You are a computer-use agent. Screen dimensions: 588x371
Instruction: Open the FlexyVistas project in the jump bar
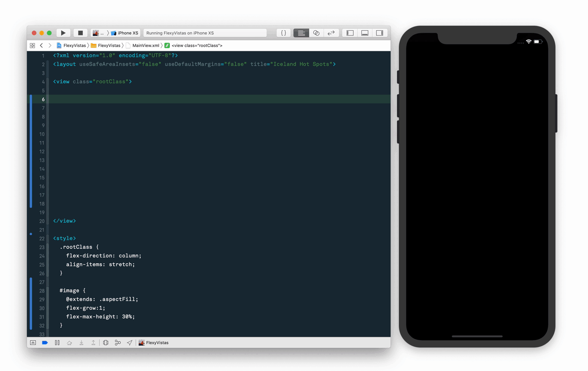tap(71, 45)
